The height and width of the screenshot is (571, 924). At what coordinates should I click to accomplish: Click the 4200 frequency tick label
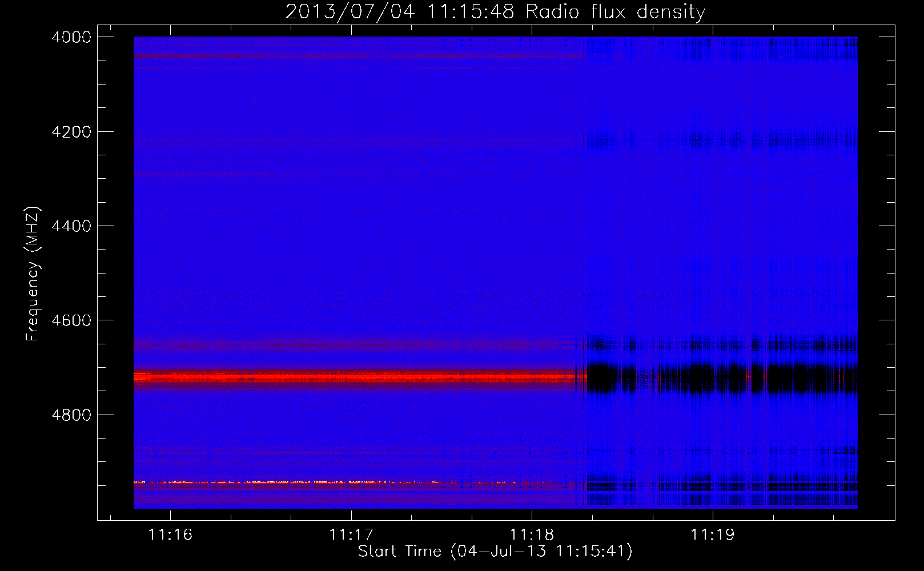[71, 132]
